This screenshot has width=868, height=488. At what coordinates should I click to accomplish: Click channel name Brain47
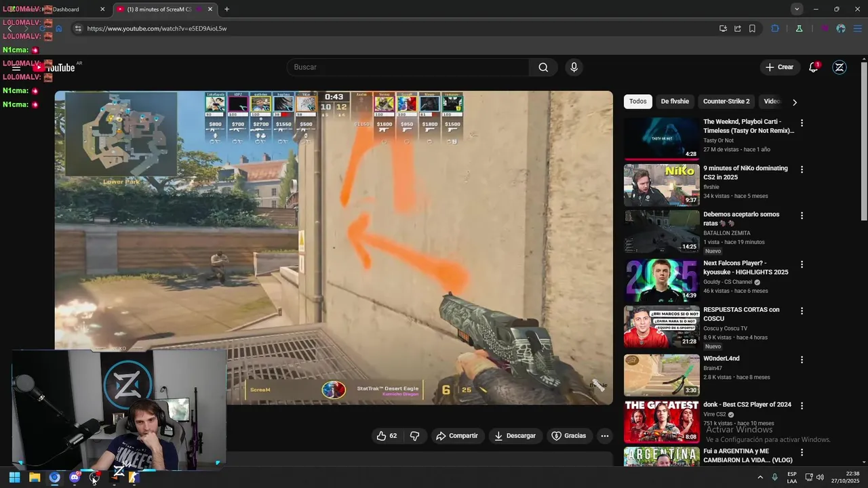click(712, 368)
